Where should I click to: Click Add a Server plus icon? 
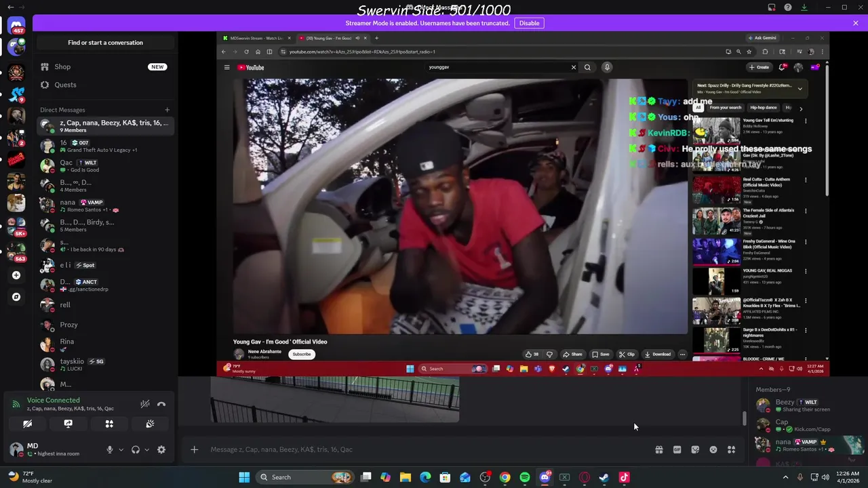click(16, 275)
